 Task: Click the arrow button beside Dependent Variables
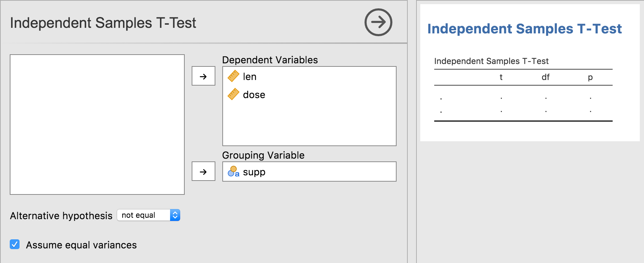tap(203, 76)
